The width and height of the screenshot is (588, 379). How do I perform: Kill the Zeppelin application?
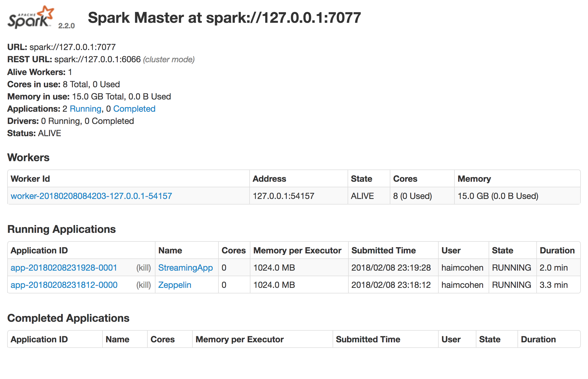(x=143, y=285)
